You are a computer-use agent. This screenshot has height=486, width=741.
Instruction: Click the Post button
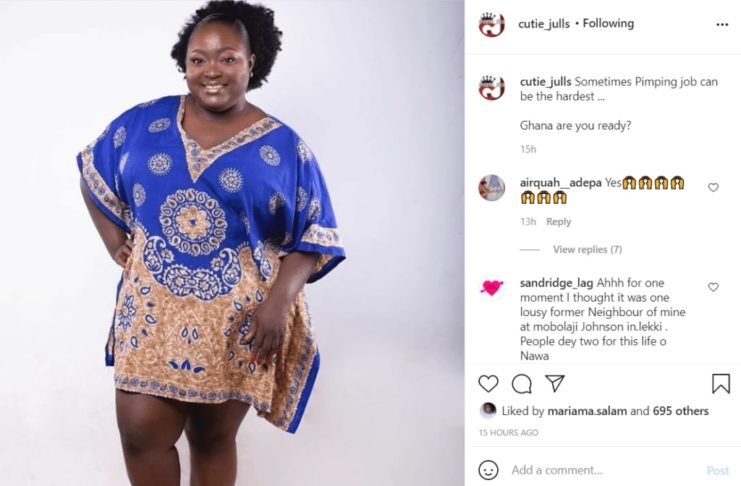coord(718,470)
